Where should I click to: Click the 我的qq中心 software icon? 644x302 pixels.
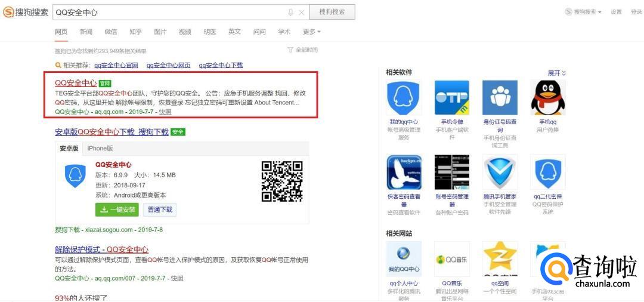coord(404,98)
